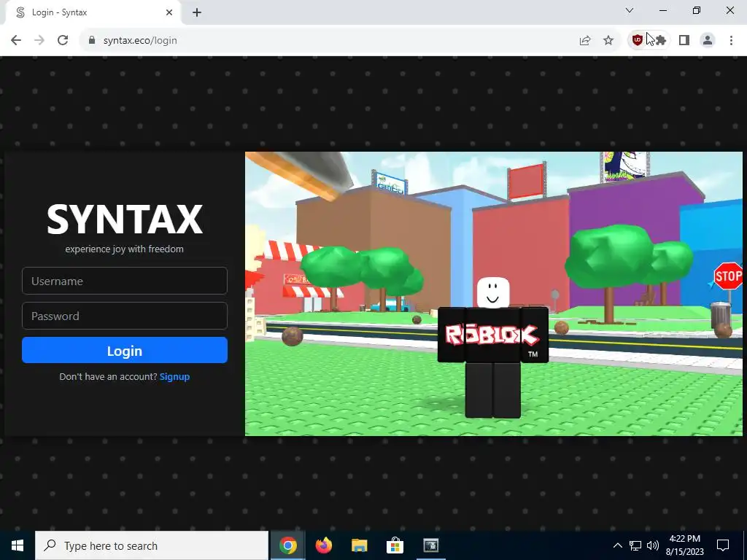Open network status tray icon
Screen dimensions: 747x560
[x=635, y=545]
